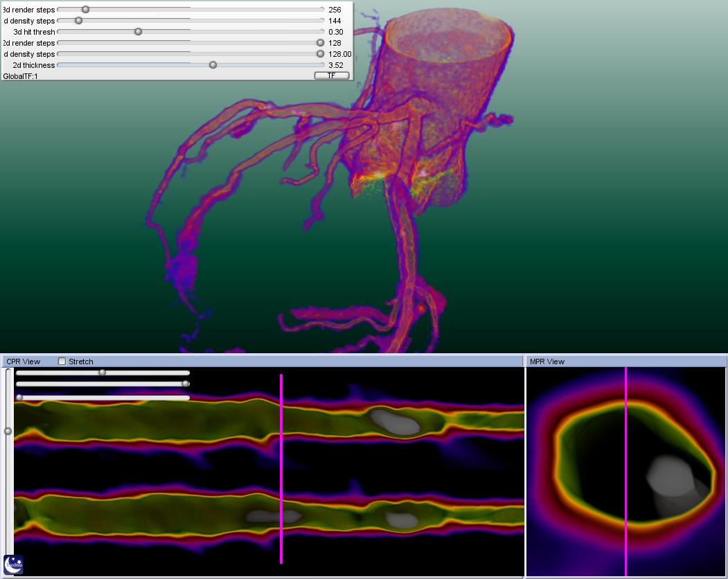Click the 3d render steps slider handle
This screenshot has width=728, height=579.
pyautogui.click(x=85, y=10)
